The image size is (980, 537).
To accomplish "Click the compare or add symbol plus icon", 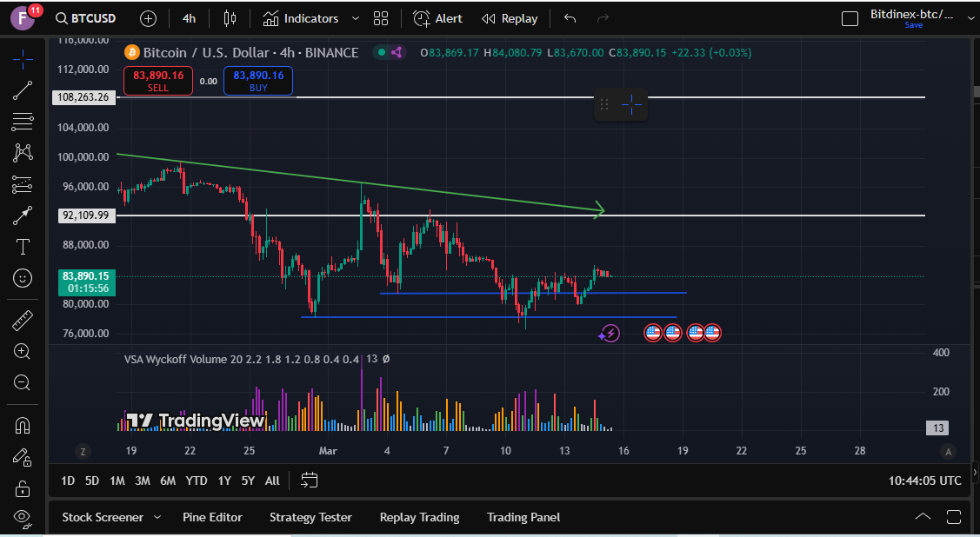I will (148, 19).
